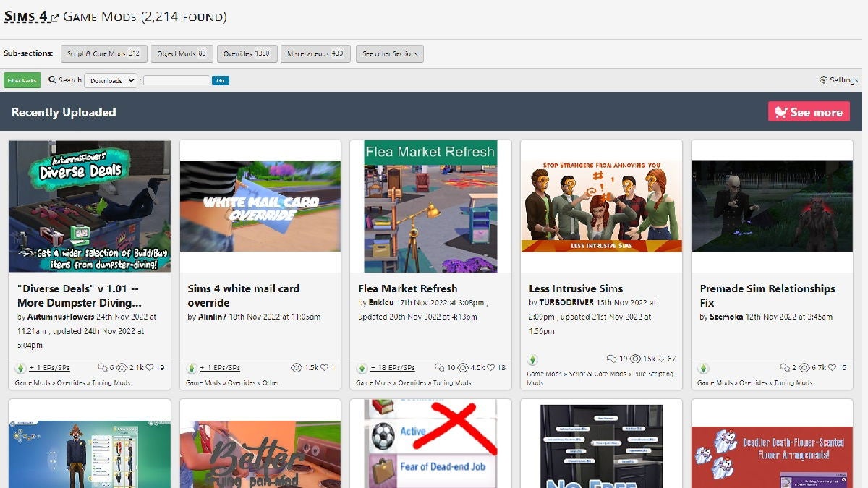
Task: Select the Miscellaneous sub-section
Action: [x=315, y=53]
